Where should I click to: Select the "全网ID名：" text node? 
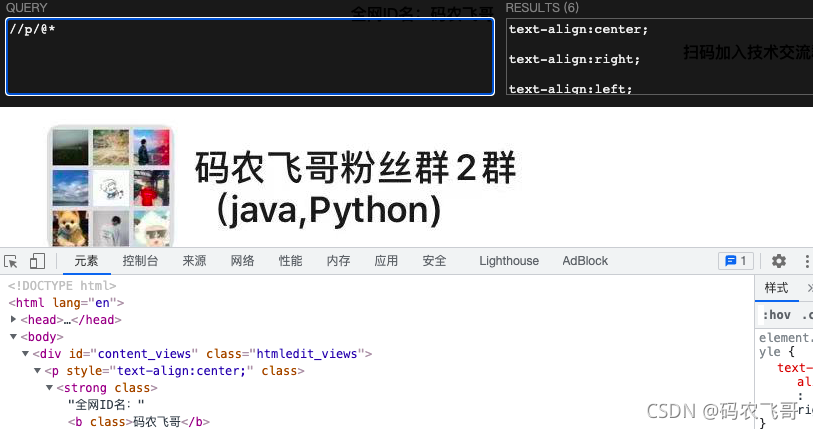(106, 405)
